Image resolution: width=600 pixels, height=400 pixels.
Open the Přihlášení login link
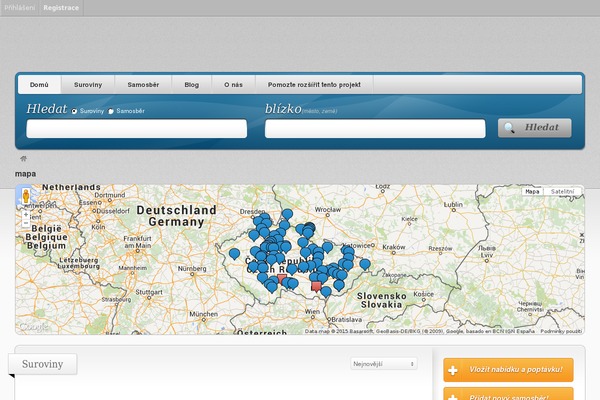click(x=20, y=8)
